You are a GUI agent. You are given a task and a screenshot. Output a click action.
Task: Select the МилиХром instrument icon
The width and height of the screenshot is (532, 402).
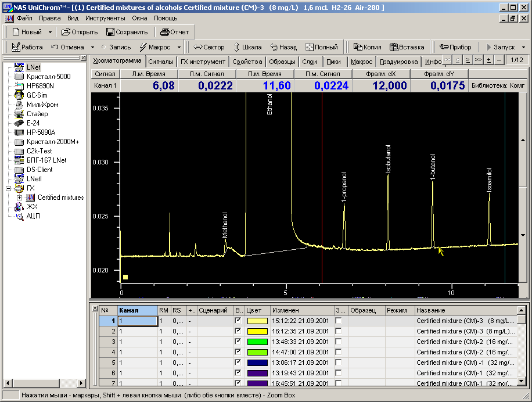coord(19,105)
